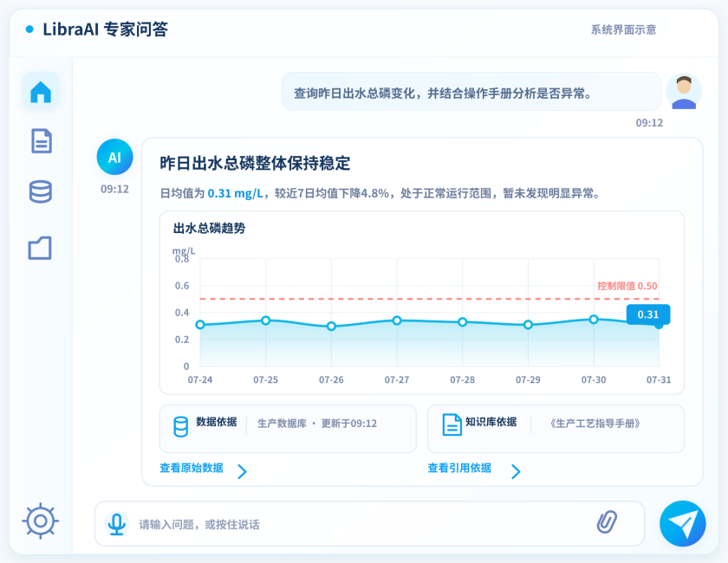Screen dimensions: 728x563
Task: Click the user avatar
Action: 684,92
